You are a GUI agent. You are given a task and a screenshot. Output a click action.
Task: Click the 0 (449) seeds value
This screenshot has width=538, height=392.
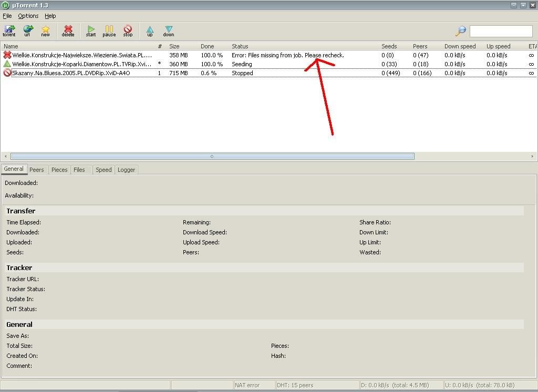(x=390, y=73)
